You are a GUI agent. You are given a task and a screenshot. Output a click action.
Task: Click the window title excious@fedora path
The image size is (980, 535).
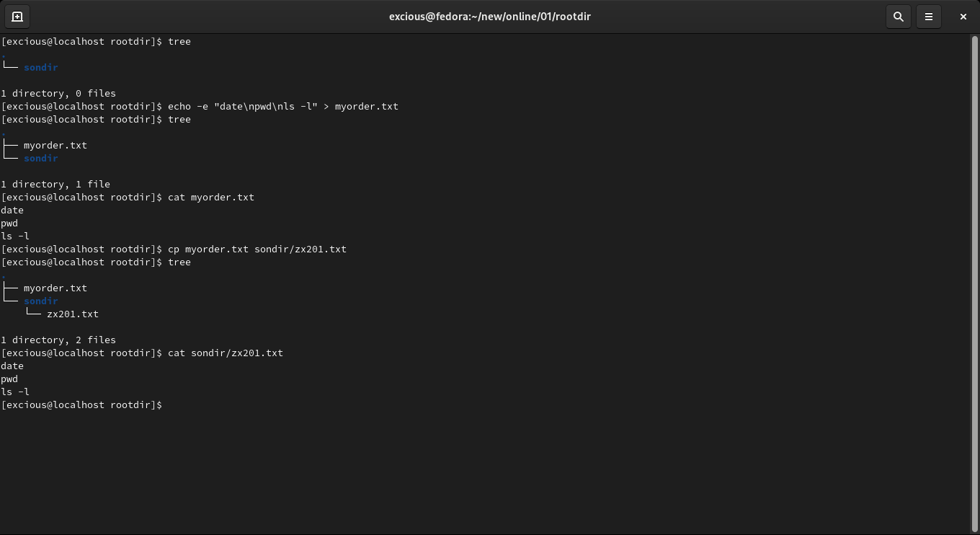click(x=490, y=16)
